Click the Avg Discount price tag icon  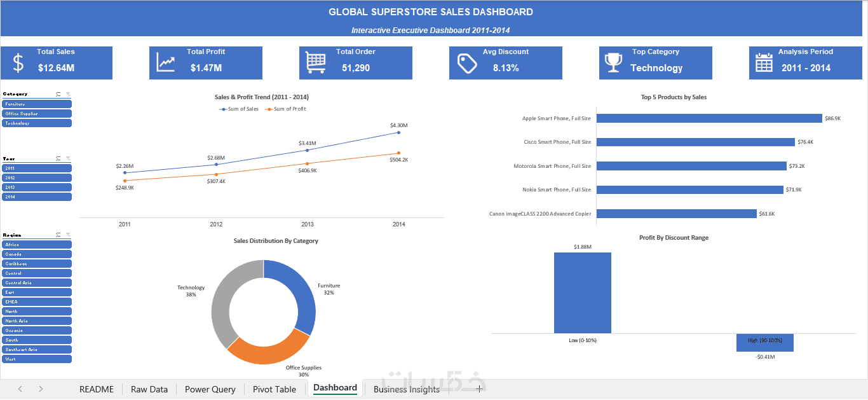pos(467,62)
